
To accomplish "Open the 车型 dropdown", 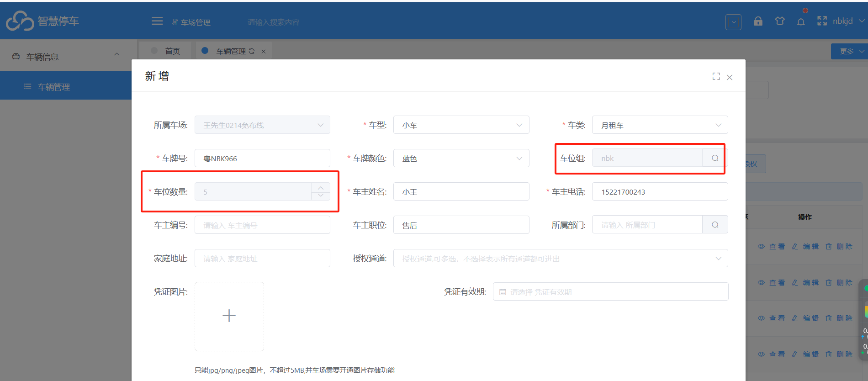I will pos(461,125).
